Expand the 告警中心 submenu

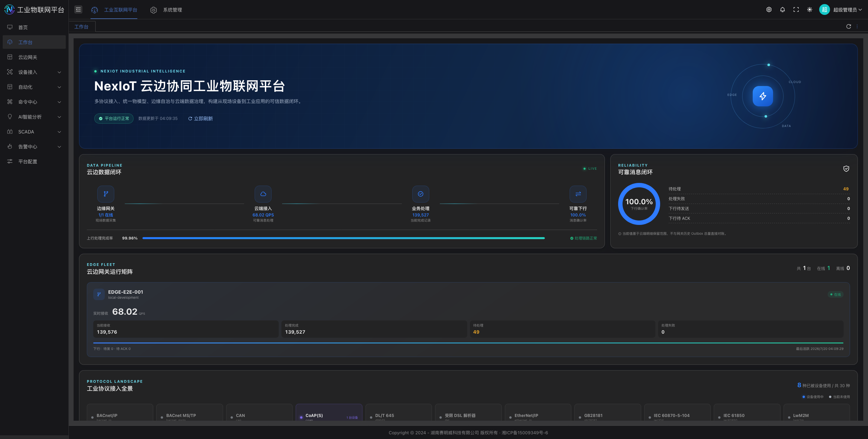[34, 146]
